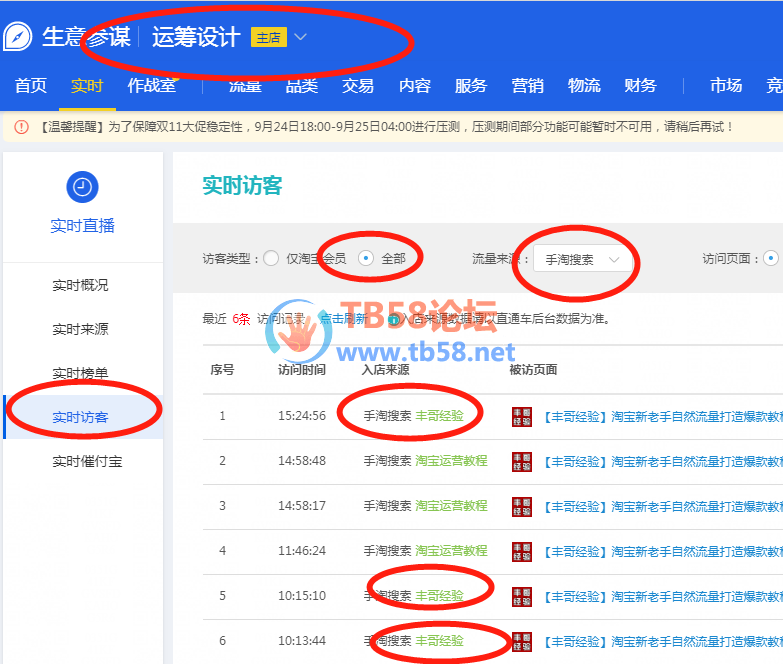Open the 手淘搜索 traffic source dropdown
Image resolution: width=783 pixels, height=664 pixels.
point(582,259)
